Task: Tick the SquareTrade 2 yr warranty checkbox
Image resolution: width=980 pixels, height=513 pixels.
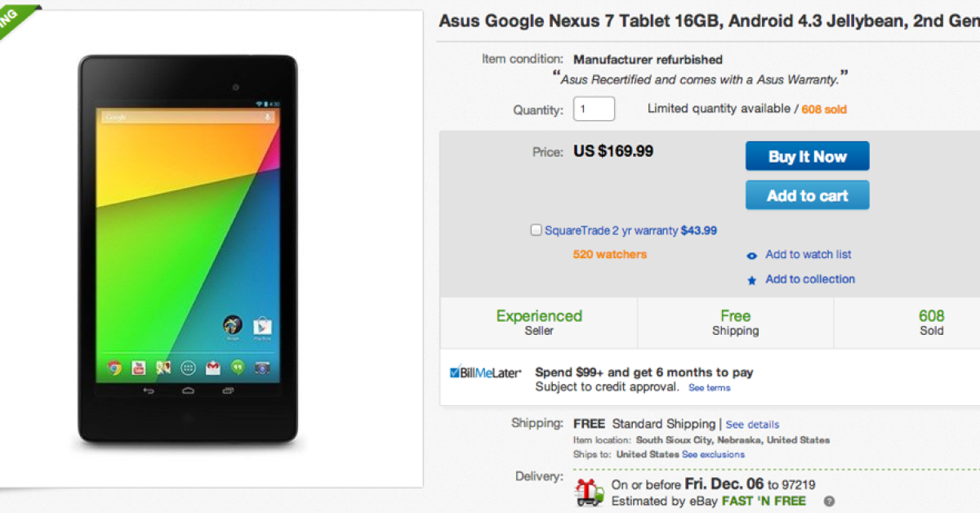Action: 536,230
